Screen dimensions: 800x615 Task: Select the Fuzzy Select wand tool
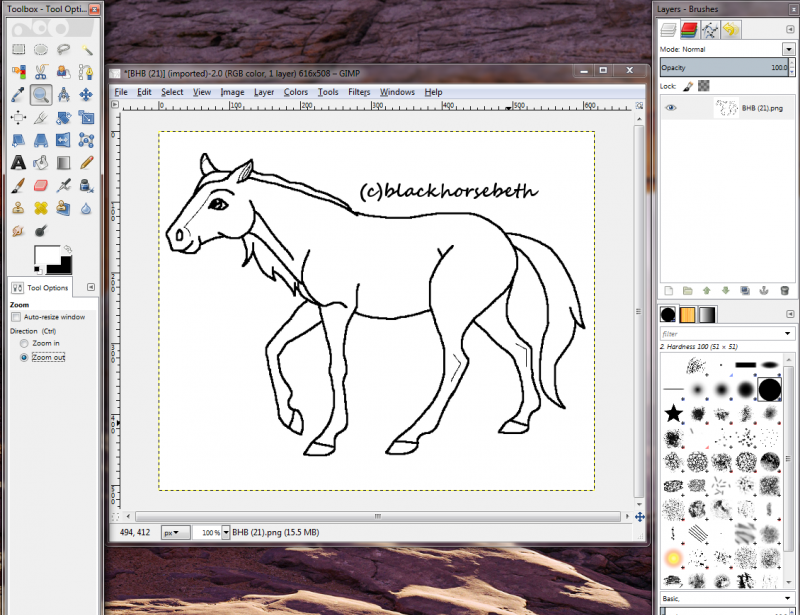point(86,50)
